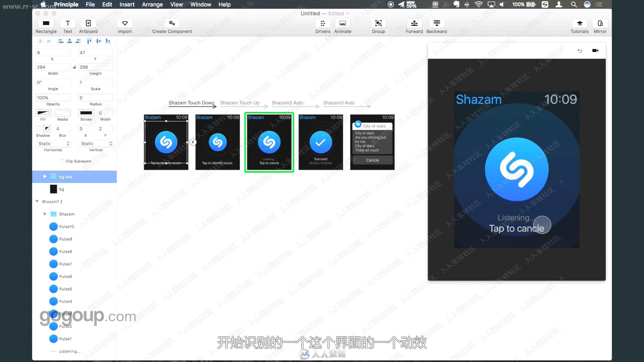Image resolution: width=644 pixels, height=362 pixels.
Task: Enable Clip Sublayers checkbox
Action: 63,161
